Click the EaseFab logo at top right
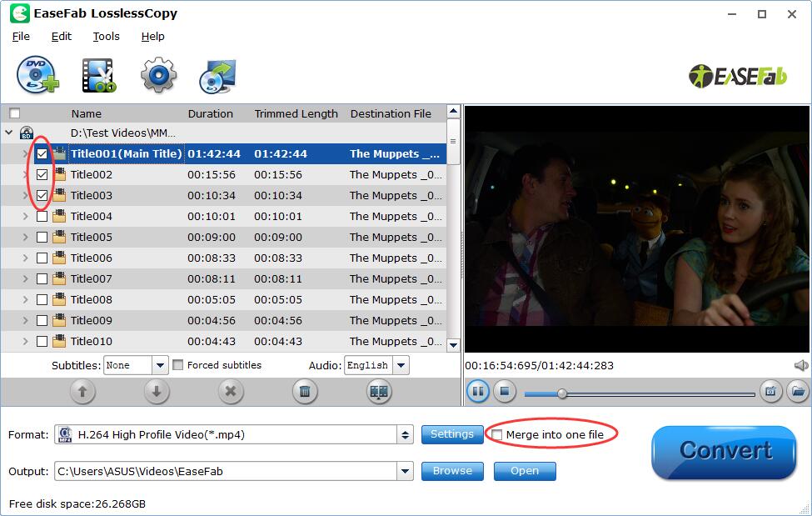Screen dimensions: 812x516 738,77
